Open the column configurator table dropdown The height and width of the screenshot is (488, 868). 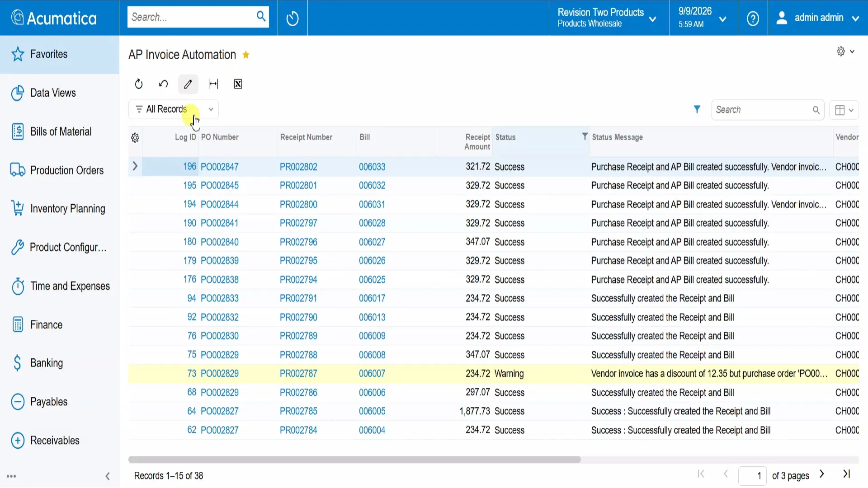tap(844, 110)
